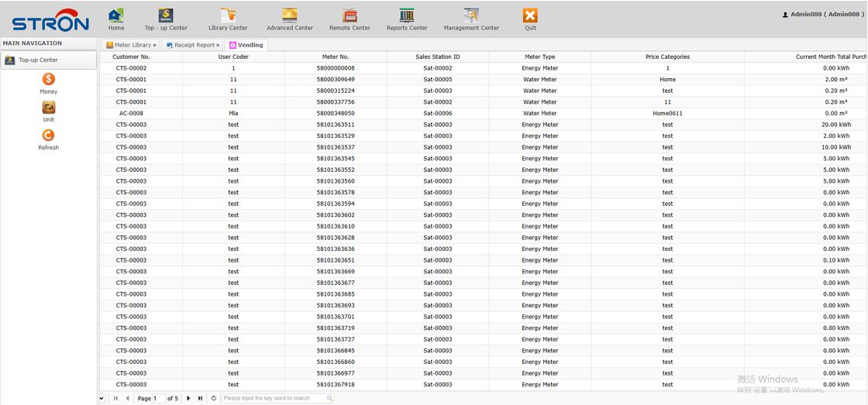Open the Library Center icon

[x=228, y=16]
